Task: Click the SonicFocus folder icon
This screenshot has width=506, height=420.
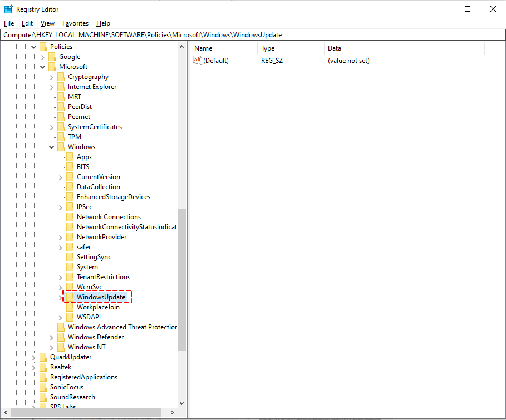Action: tap(43, 387)
